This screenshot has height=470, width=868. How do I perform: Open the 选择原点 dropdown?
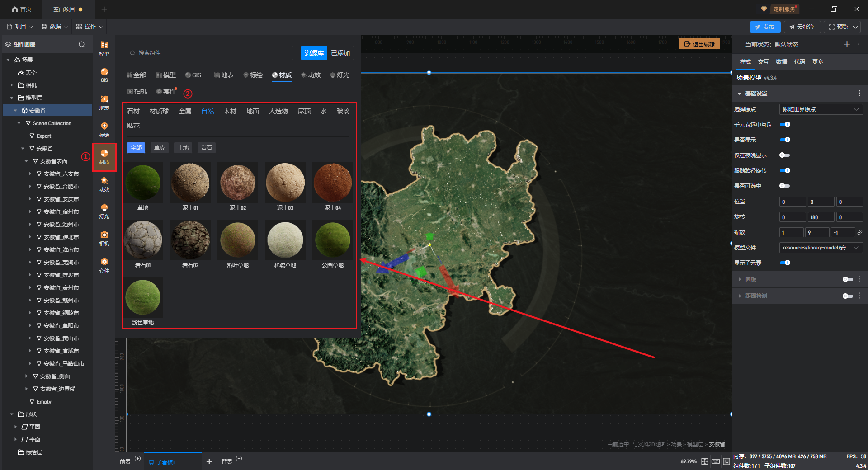tap(821, 109)
